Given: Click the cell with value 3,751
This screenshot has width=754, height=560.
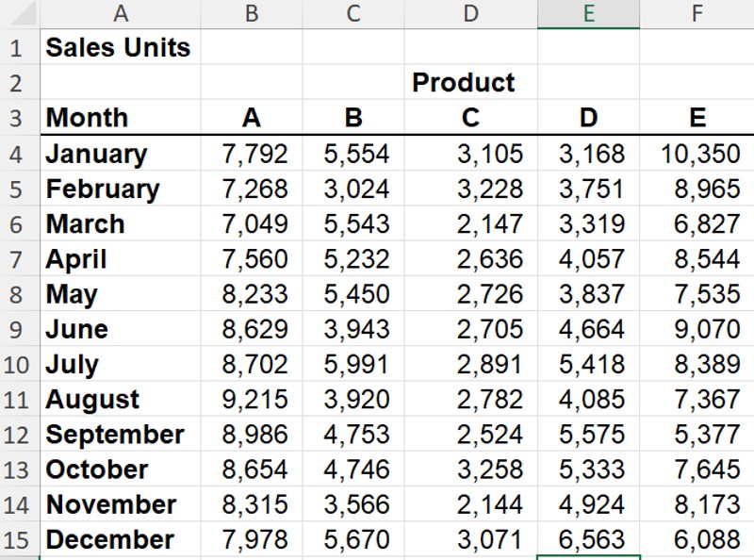Looking at the screenshot, I should 588,189.
